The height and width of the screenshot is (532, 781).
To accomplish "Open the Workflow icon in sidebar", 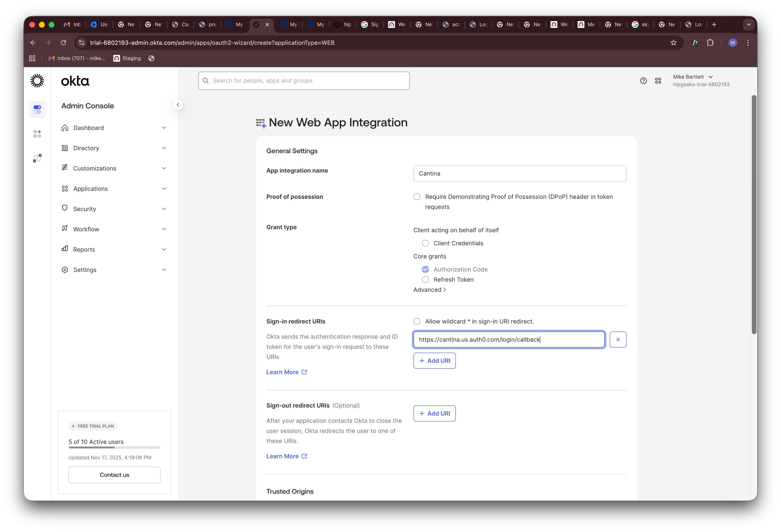I will (65, 229).
